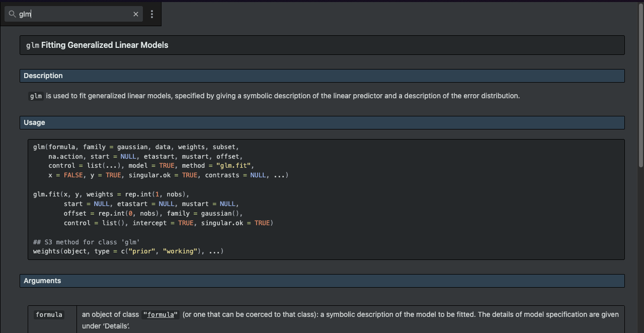
Task: Click the vertical scrollbar thumb
Action: click(x=640, y=86)
